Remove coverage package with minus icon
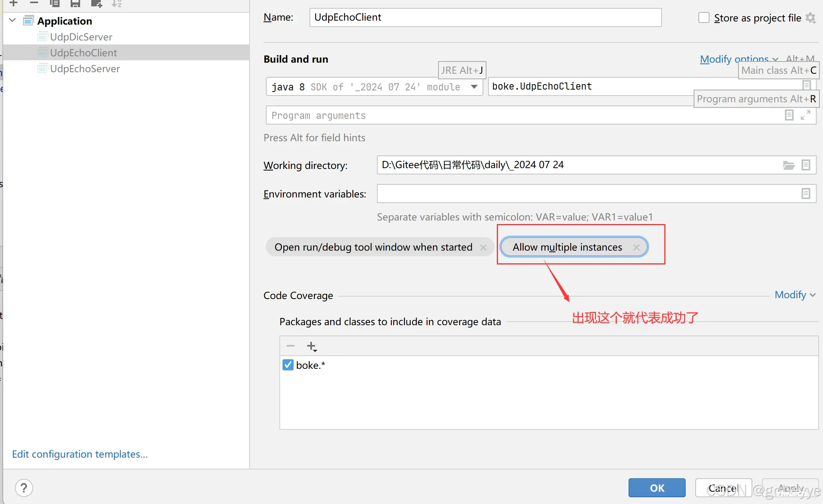 point(290,346)
